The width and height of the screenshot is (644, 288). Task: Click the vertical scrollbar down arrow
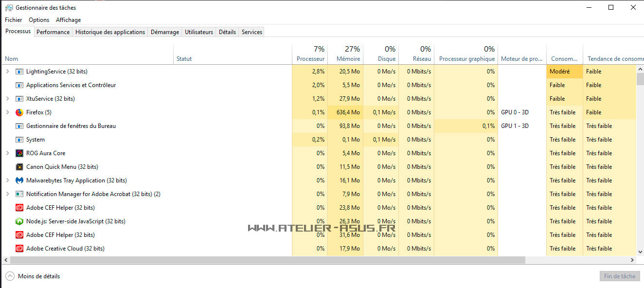coord(640,252)
